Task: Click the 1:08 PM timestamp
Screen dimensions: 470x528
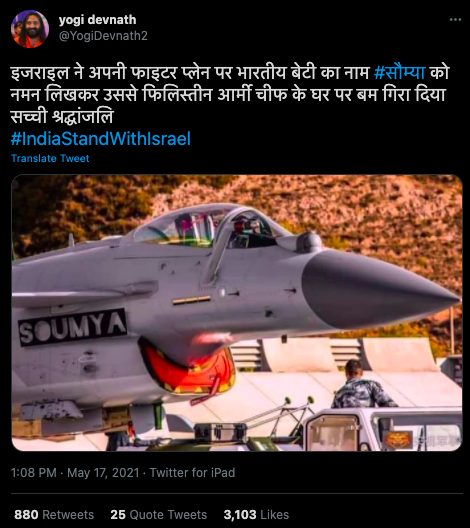Action: tap(34, 472)
